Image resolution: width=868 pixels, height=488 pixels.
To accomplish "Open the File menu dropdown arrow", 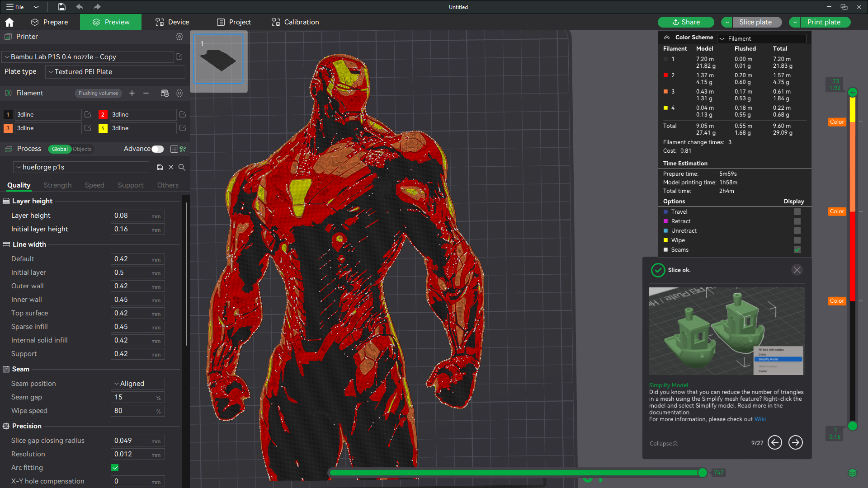I will coord(36,7).
